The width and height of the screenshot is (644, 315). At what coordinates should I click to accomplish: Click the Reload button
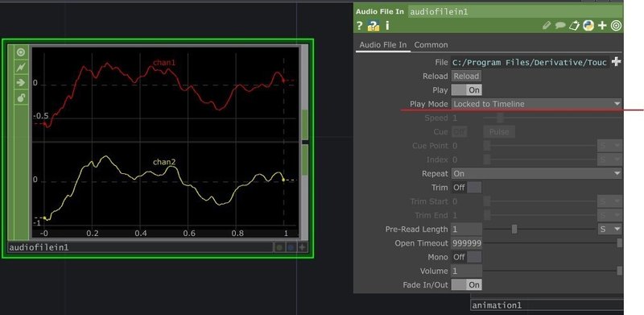466,76
